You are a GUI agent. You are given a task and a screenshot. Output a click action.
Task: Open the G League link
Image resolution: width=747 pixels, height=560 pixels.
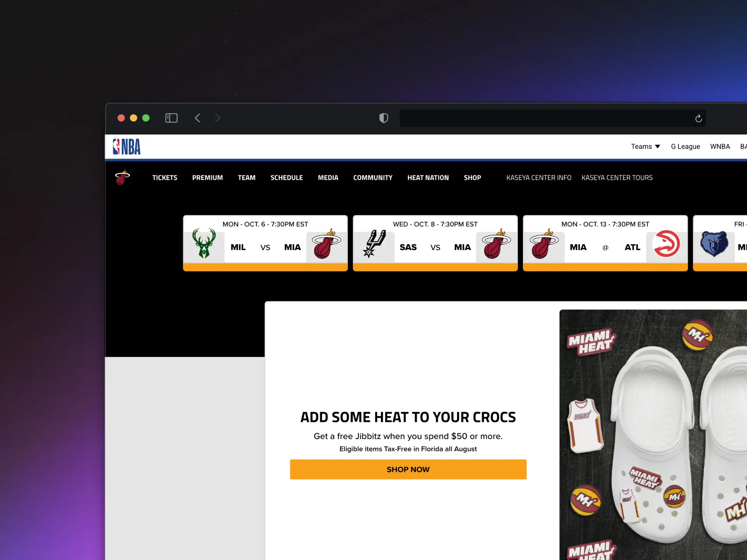pos(686,147)
